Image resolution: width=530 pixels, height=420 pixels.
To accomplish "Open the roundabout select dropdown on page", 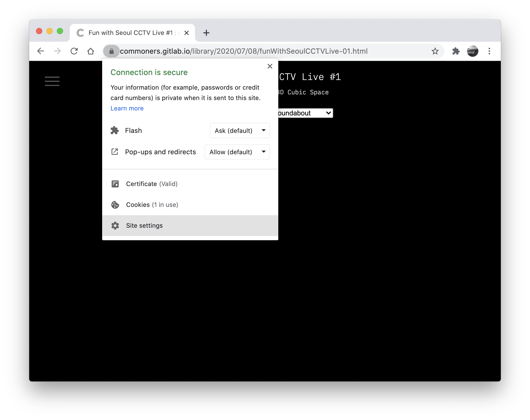I will click(305, 113).
